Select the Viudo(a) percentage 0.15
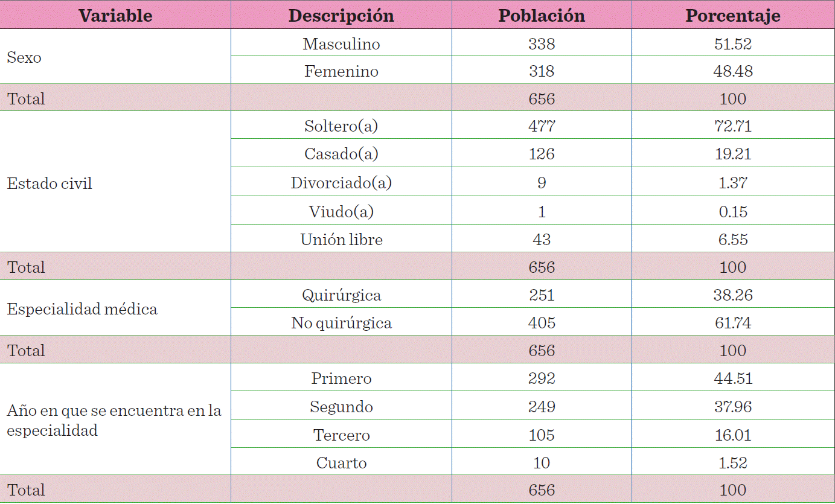 (732, 211)
